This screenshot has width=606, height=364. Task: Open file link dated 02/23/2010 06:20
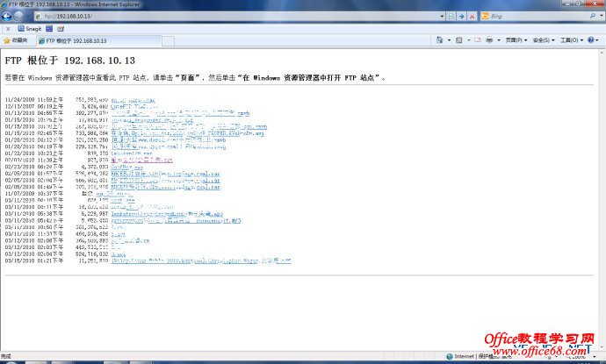point(126,167)
